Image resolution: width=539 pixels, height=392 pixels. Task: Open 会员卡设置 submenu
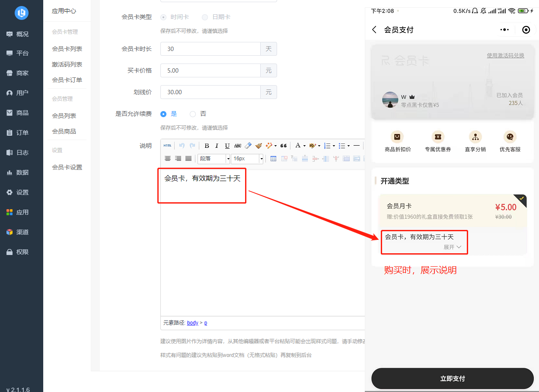[67, 167]
